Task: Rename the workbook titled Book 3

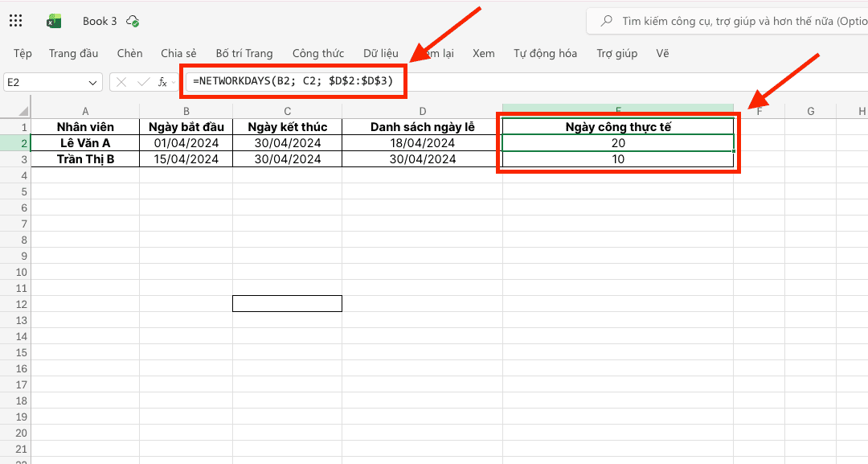Action: 100,21
